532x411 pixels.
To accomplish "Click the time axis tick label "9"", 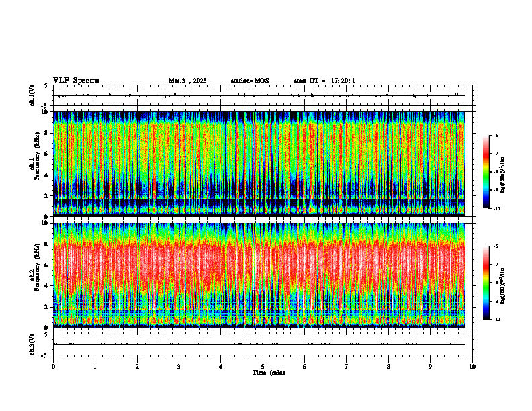I will [431, 367].
